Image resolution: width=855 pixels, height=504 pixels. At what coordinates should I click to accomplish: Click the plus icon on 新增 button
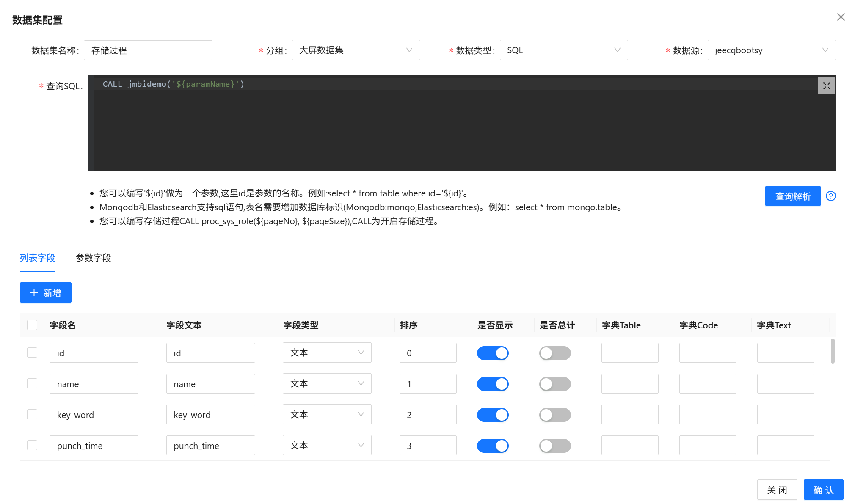click(x=34, y=293)
